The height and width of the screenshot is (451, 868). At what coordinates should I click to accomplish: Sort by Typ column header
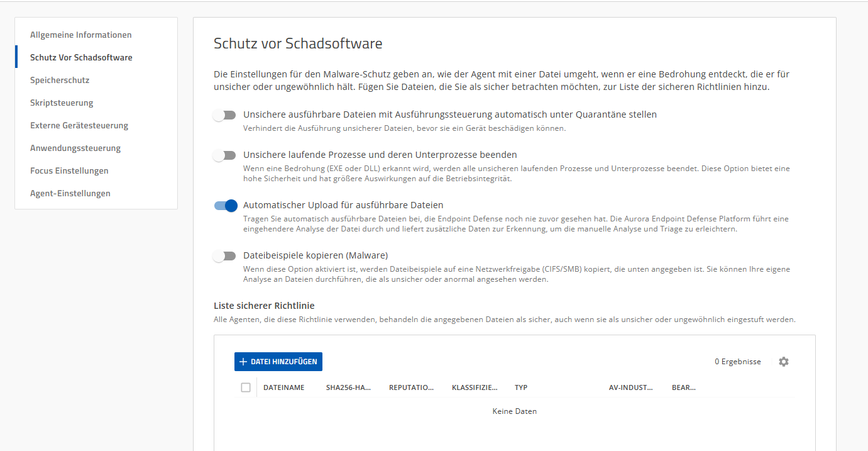click(521, 387)
